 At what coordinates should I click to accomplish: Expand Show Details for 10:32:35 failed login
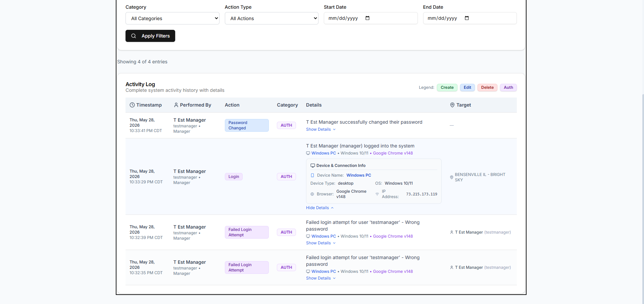[320, 278]
